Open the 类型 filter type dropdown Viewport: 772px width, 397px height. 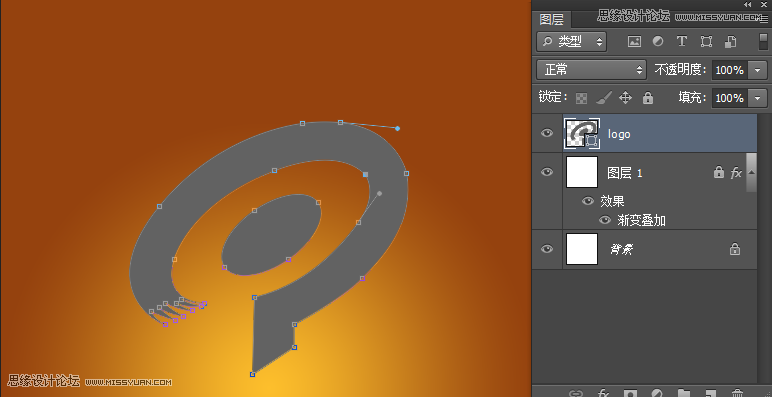pos(572,42)
